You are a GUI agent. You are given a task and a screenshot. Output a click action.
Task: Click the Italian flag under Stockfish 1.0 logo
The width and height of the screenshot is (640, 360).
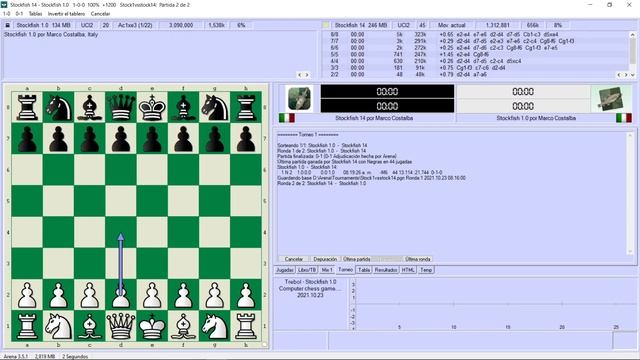(624, 118)
